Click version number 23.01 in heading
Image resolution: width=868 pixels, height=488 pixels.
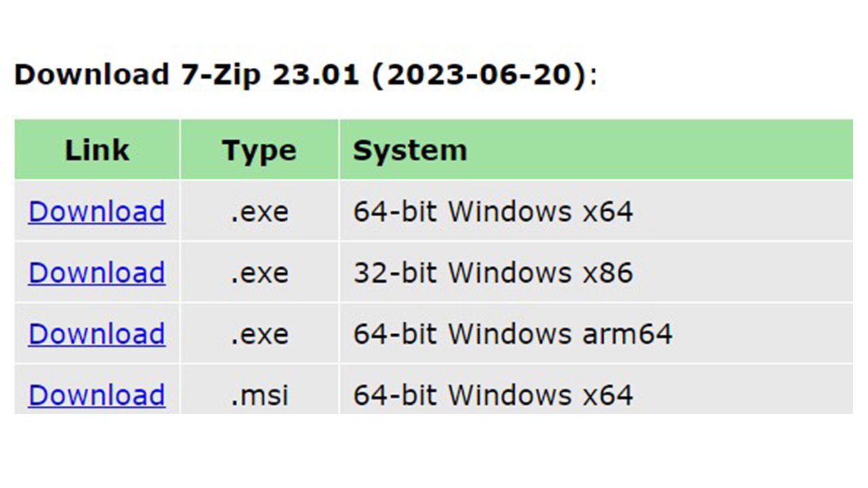[x=315, y=75]
